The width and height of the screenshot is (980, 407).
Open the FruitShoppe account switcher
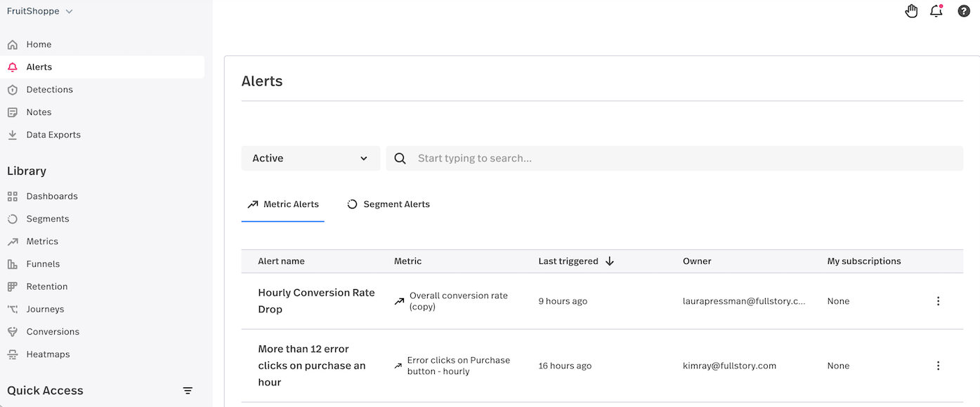39,11
